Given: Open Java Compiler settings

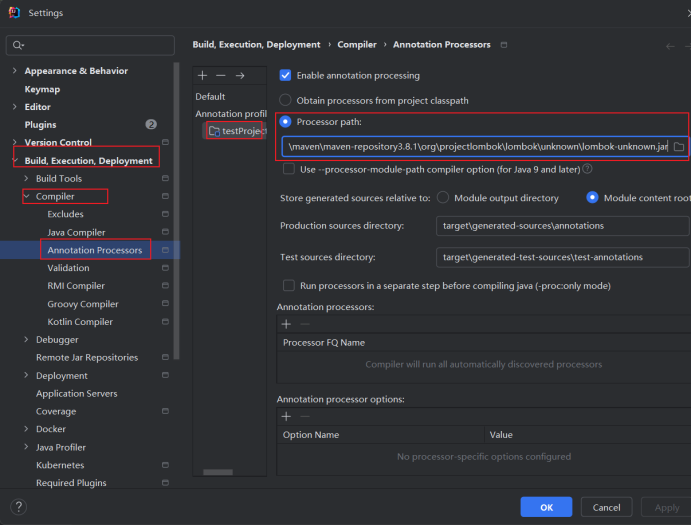Looking at the screenshot, I should [x=76, y=232].
